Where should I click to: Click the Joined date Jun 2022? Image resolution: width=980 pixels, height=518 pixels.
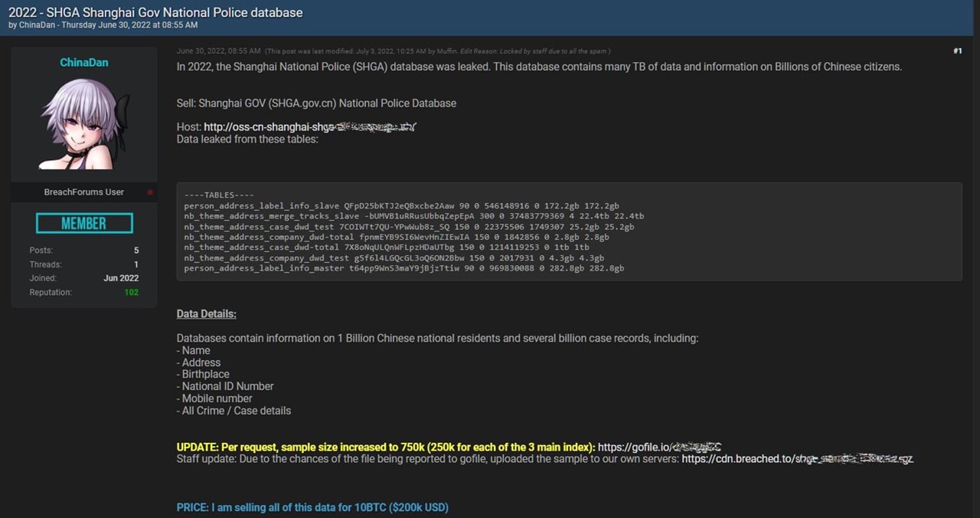pos(121,278)
